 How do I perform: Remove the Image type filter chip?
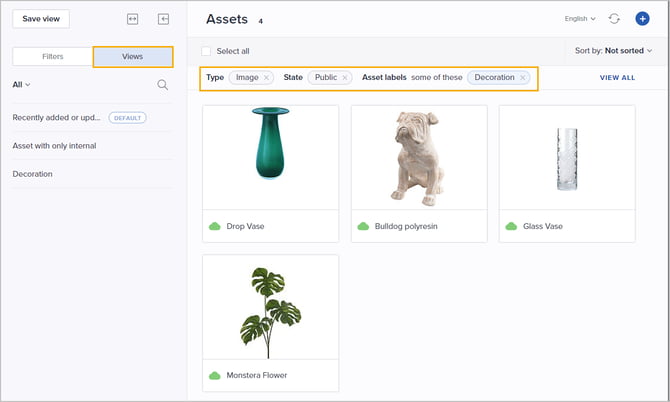pos(267,77)
